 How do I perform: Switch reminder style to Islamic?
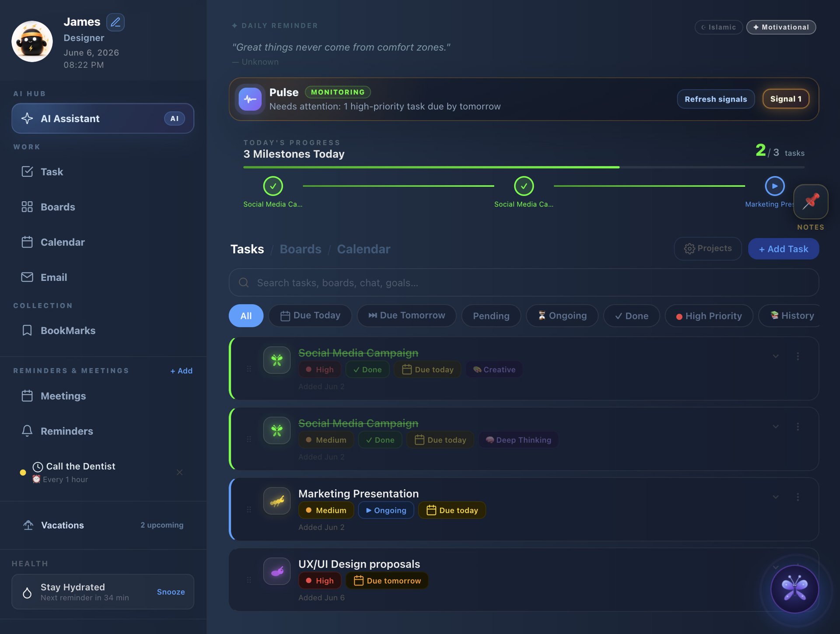718,27
